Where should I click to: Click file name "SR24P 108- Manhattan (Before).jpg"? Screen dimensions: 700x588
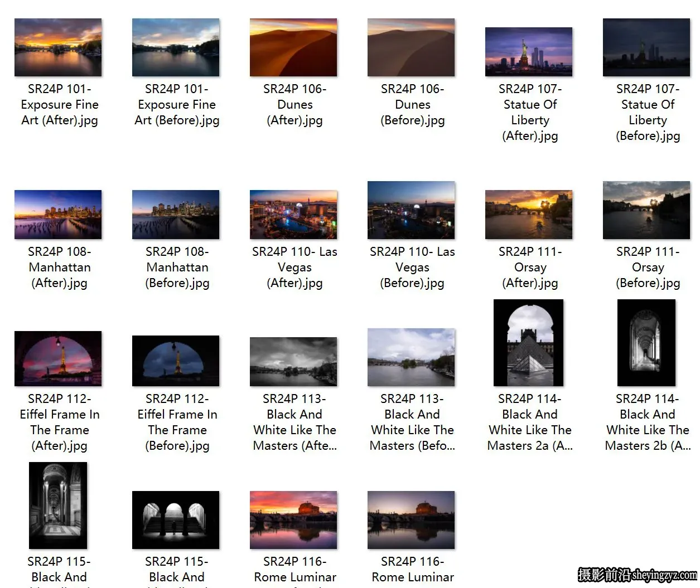click(177, 268)
